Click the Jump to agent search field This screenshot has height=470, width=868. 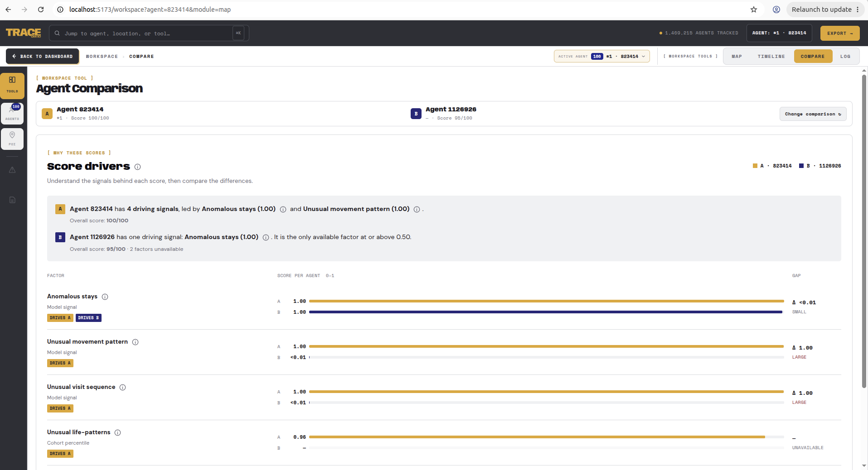click(149, 33)
